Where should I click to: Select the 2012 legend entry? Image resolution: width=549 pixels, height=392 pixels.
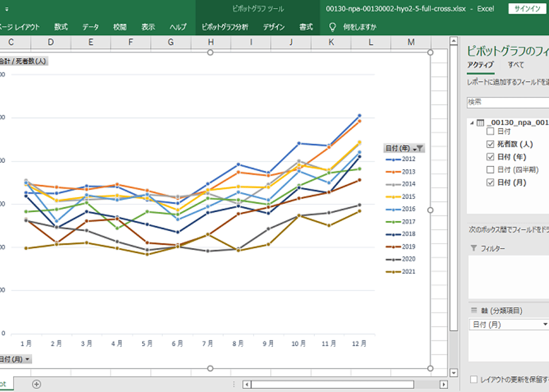coord(400,159)
